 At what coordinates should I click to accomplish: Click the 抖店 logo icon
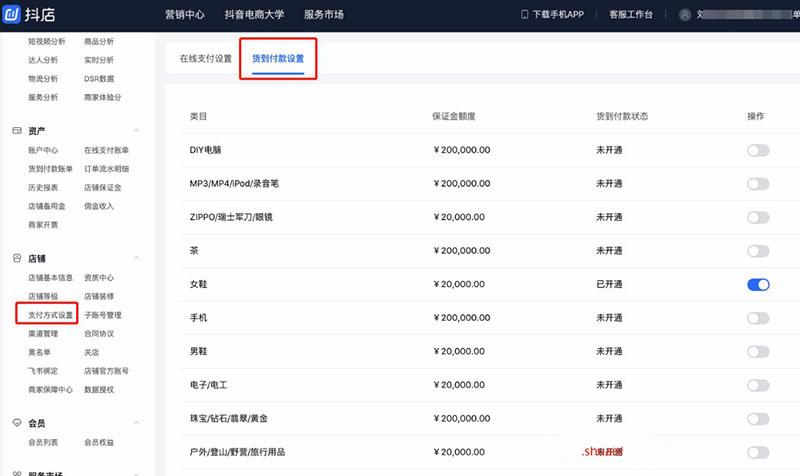13,15
